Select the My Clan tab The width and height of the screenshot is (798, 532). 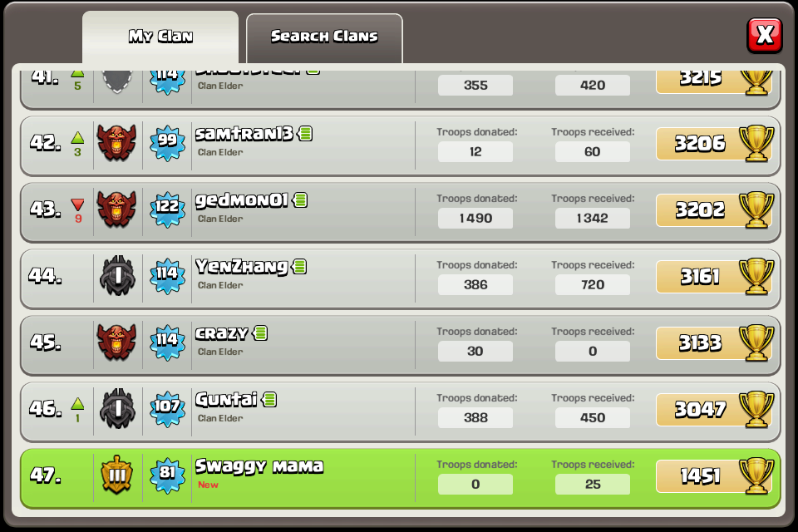tap(160, 38)
